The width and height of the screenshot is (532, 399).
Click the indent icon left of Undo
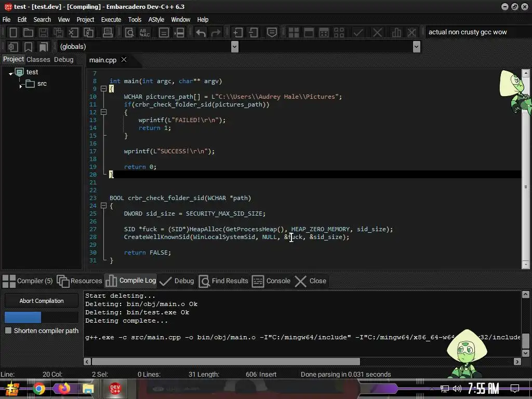(x=179, y=33)
